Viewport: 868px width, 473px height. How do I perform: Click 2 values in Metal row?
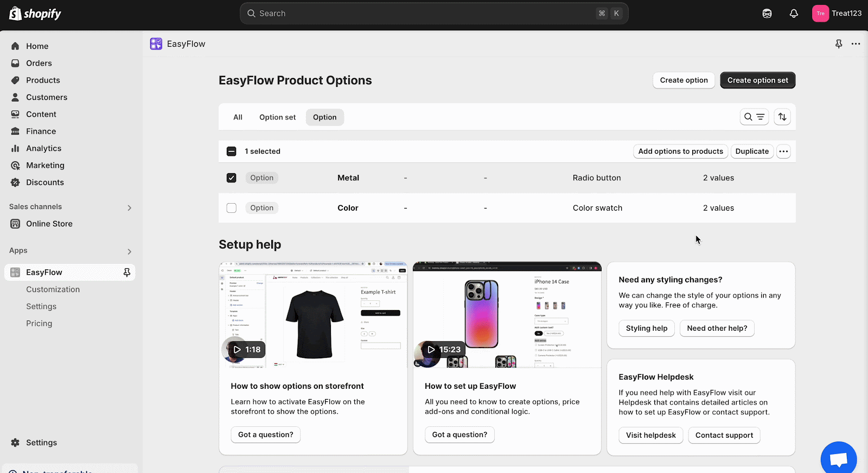pyautogui.click(x=718, y=178)
